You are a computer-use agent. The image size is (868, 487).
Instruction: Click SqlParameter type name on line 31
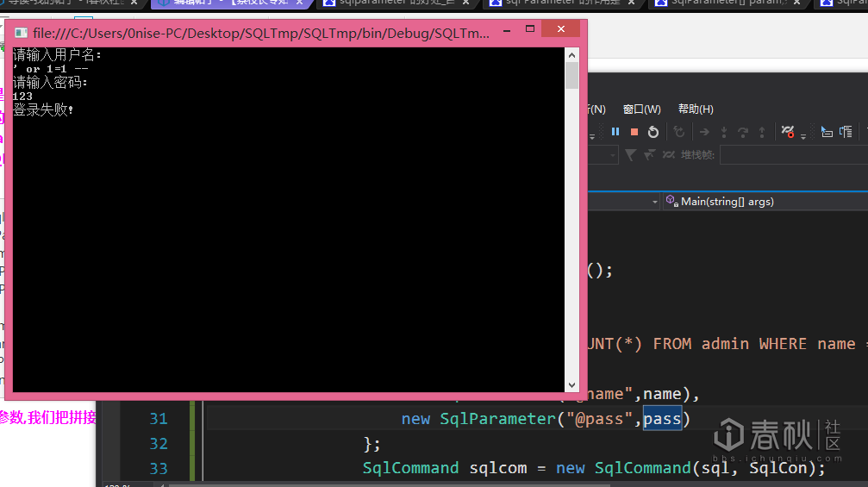pyautogui.click(x=497, y=419)
